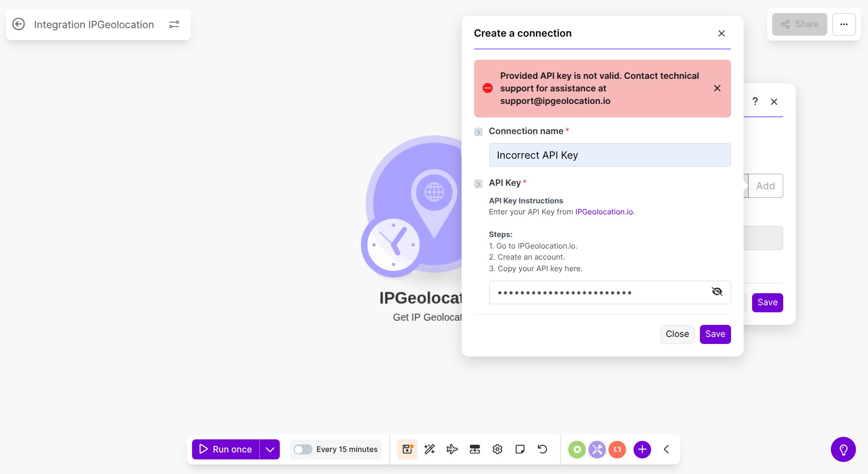Open the IPGeolocation.io link
Screen dimensions: 868x474
click(x=604, y=212)
